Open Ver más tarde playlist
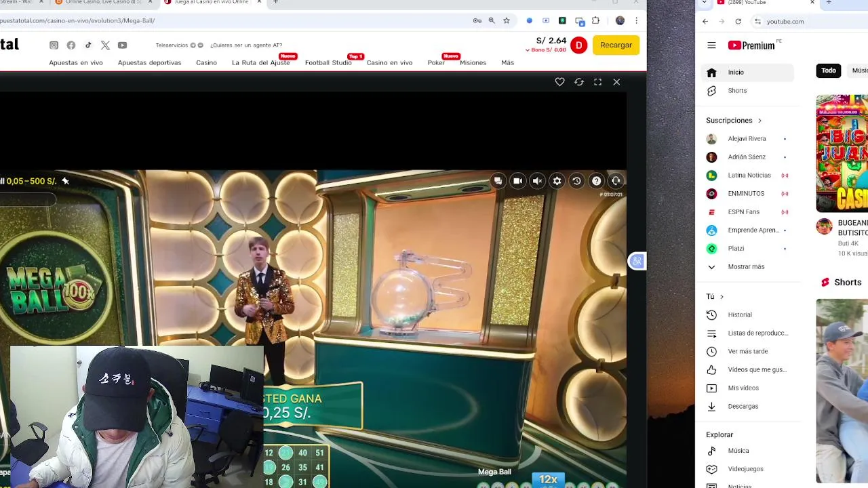This screenshot has height=488, width=868. [x=747, y=352]
